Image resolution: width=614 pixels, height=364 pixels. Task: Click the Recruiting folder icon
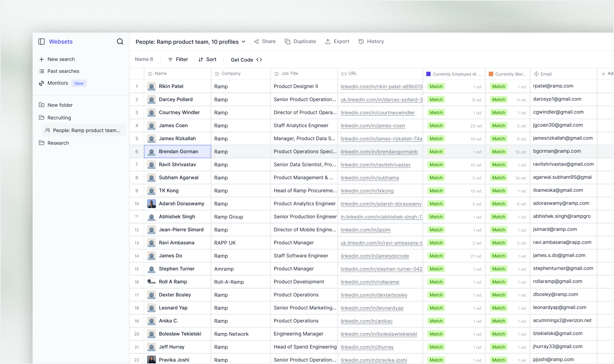tap(41, 117)
